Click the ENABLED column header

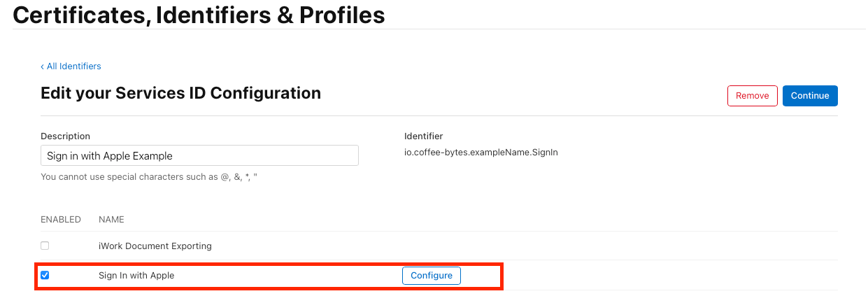pos(61,220)
